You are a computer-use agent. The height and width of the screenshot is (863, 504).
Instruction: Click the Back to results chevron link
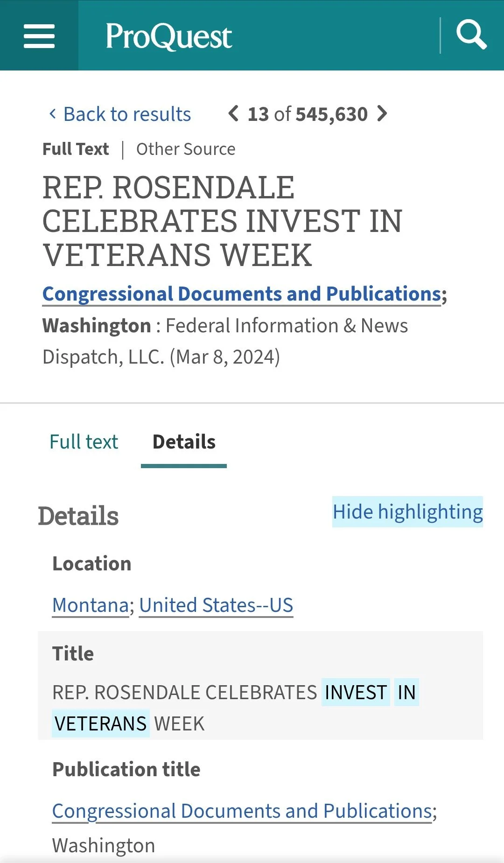pos(120,114)
